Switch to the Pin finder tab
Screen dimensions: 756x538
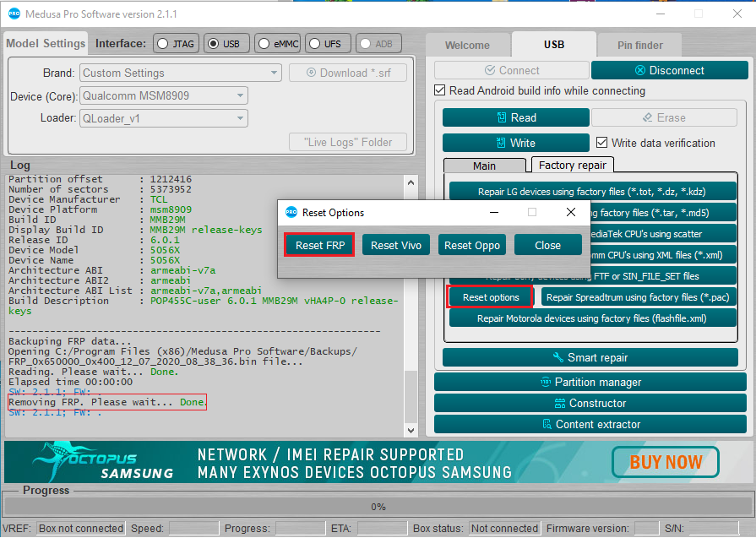coord(639,46)
